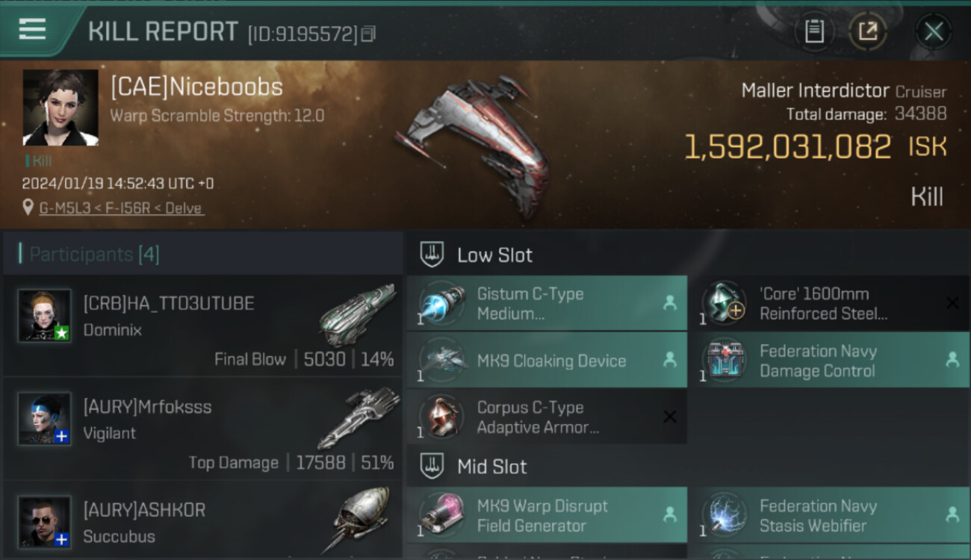Screen dimensions: 971x560
Task: Open the G-M5L3 location link
Action: (x=121, y=208)
